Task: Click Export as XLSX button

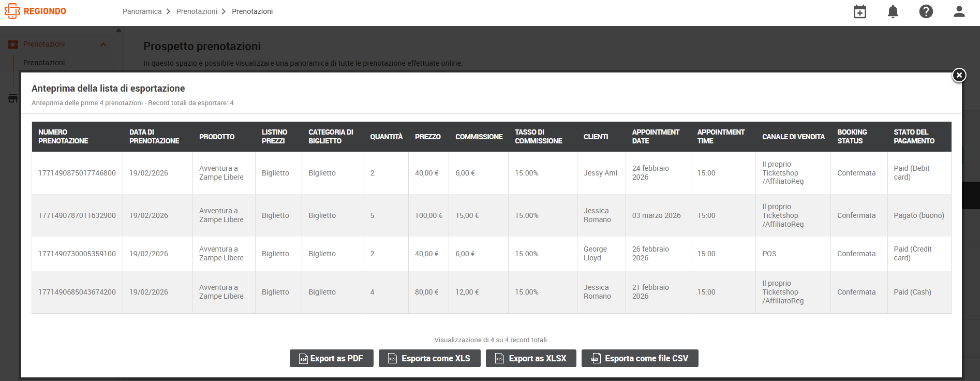Action: pyautogui.click(x=531, y=358)
